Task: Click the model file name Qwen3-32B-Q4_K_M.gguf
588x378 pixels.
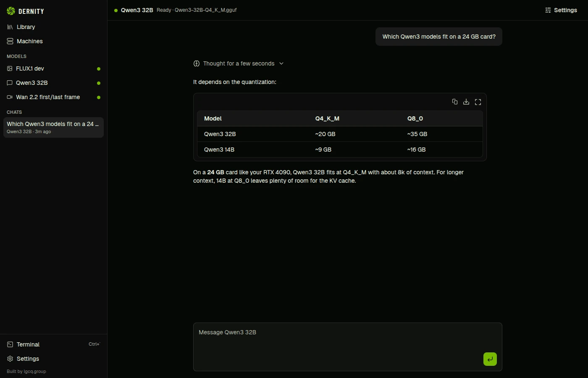Action: coord(206,10)
